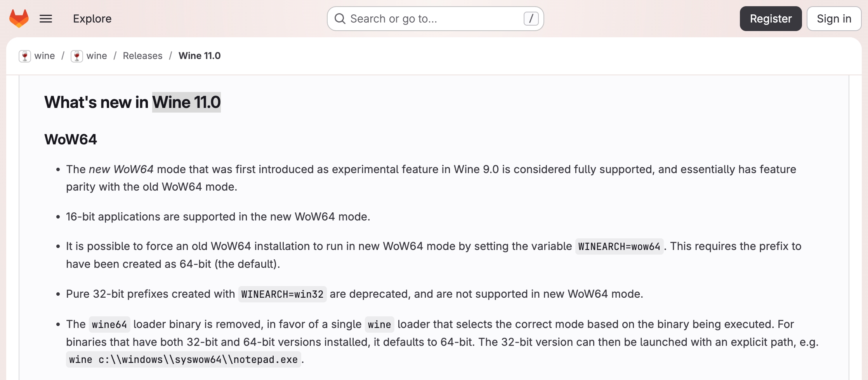
Task: Click the WINEARCH=wow64 code snippet
Action: [x=619, y=246]
